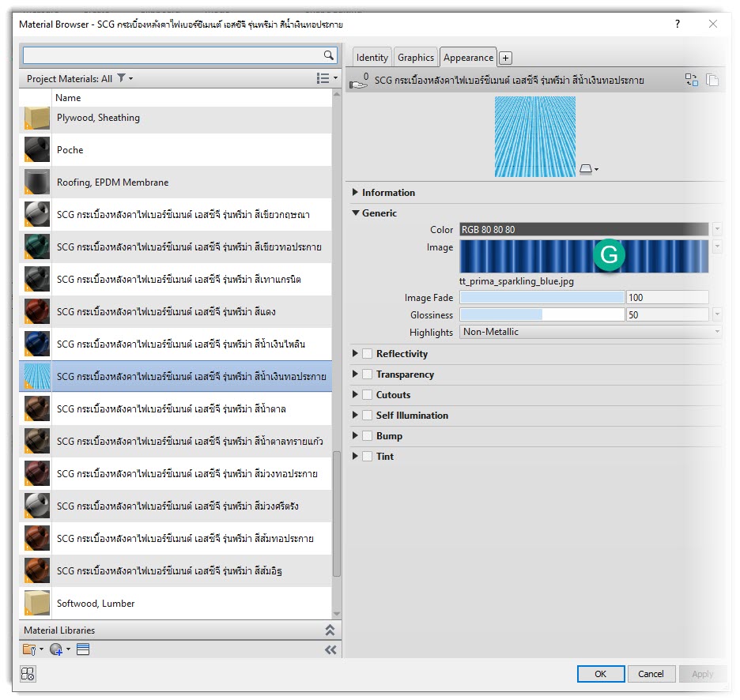
Task: Click the add asset plus tab button
Action: tap(506, 58)
